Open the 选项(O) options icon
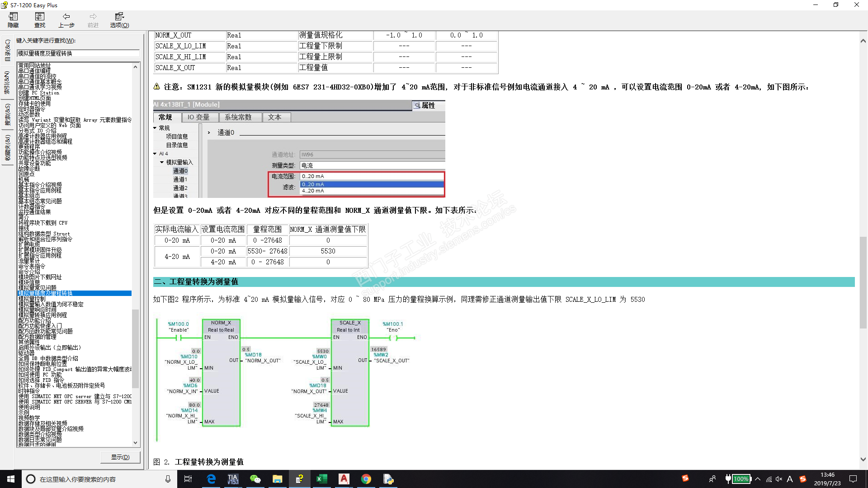This screenshot has height=488, width=868. (x=119, y=20)
